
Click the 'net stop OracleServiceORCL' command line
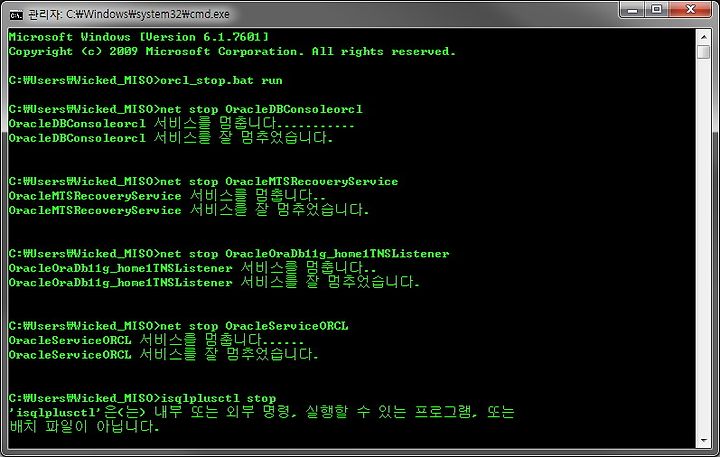(x=178, y=326)
